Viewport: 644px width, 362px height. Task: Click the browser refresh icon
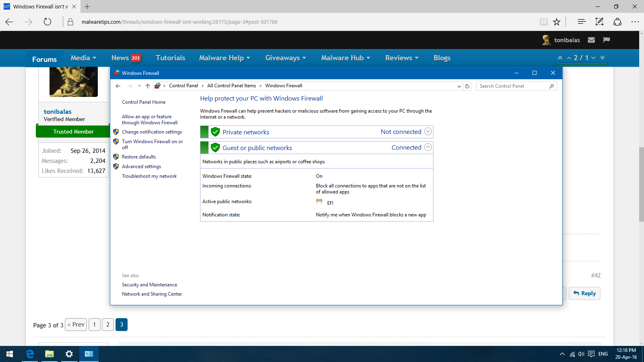coord(47,22)
